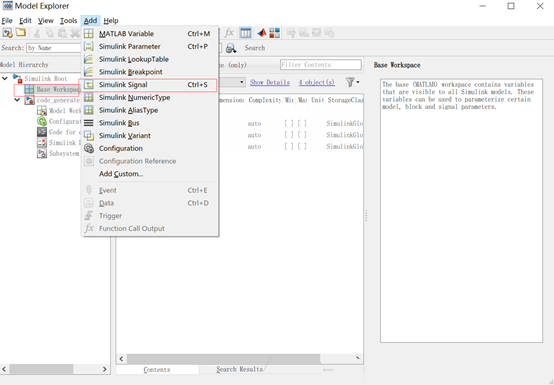This screenshot has height=385, width=554.
Task: Click the Simulink Variant menu icon
Action: pos(89,135)
